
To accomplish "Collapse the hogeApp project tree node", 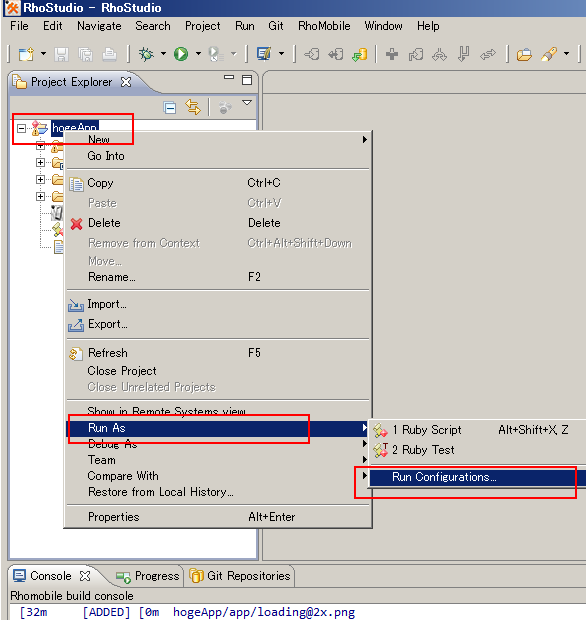I will (21, 128).
